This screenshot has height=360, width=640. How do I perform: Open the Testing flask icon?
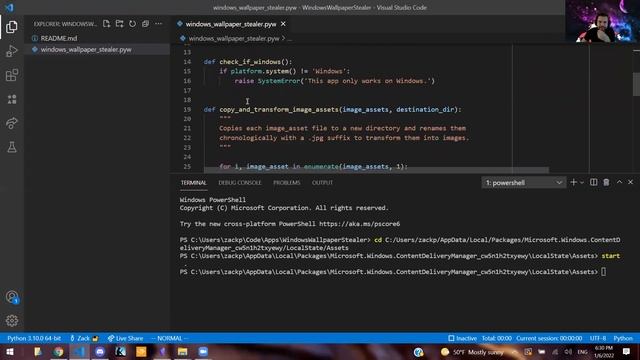tap(11, 147)
